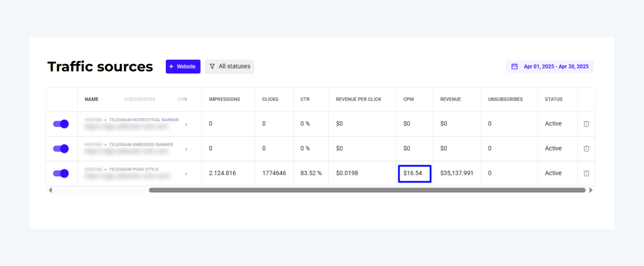Click the calendar icon in date range

[514, 67]
